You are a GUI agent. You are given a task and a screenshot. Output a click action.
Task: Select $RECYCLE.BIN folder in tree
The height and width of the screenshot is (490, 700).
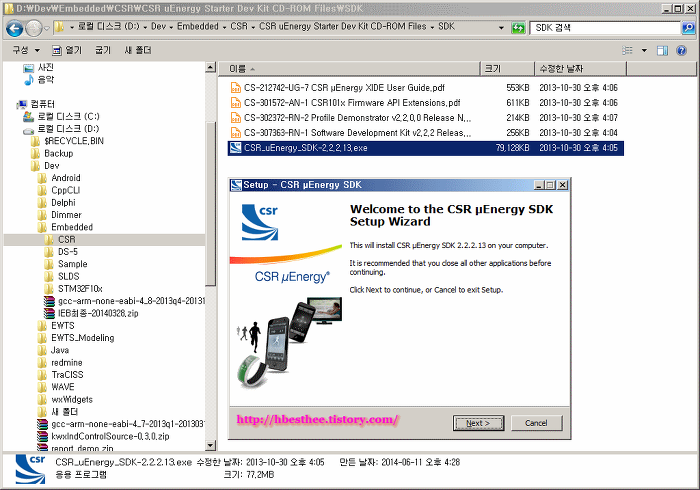[x=74, y=141]
